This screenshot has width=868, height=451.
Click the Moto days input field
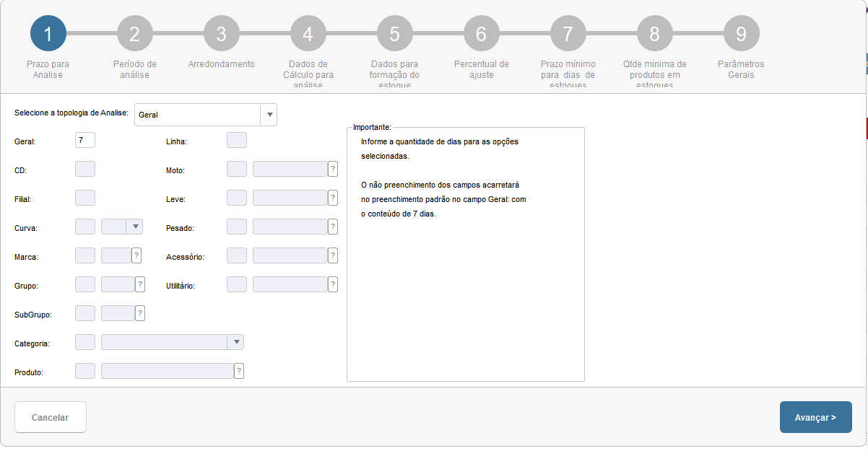[237, 169]
